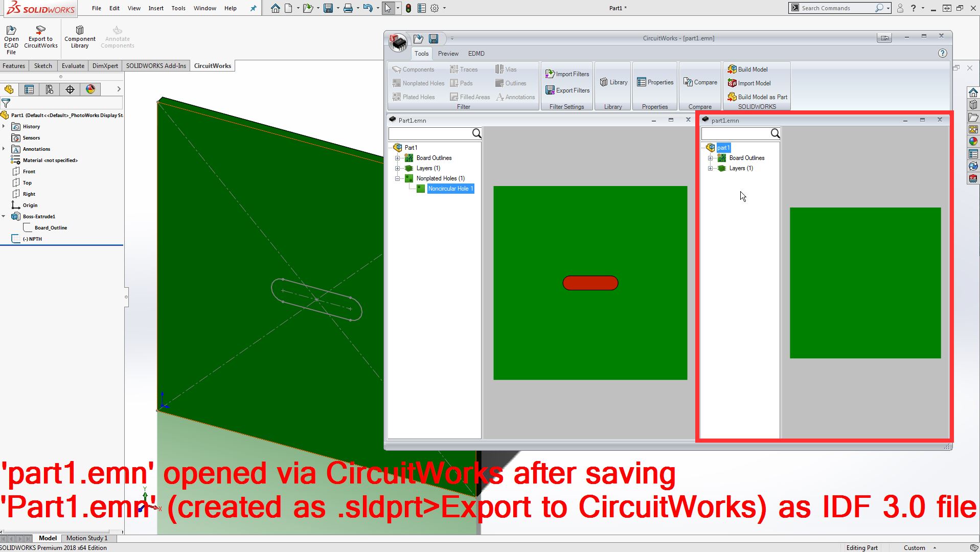Click Open ECAD File icon
Viewport: 980px width, 552px height.
(11, 30)
